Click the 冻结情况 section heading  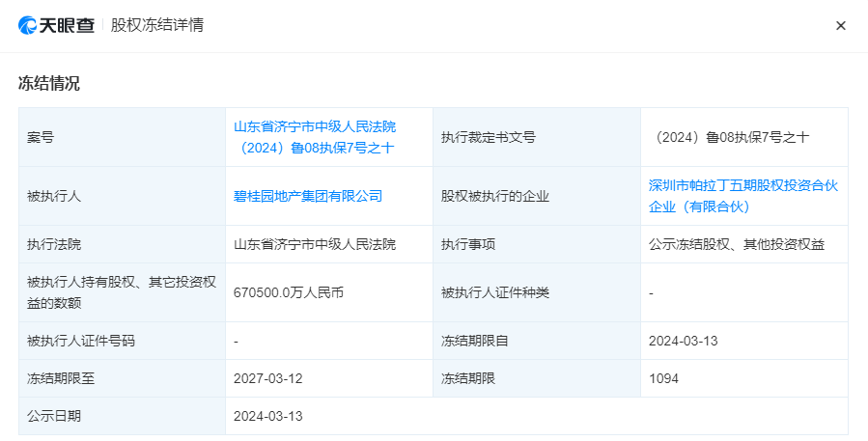coord(49,83)
